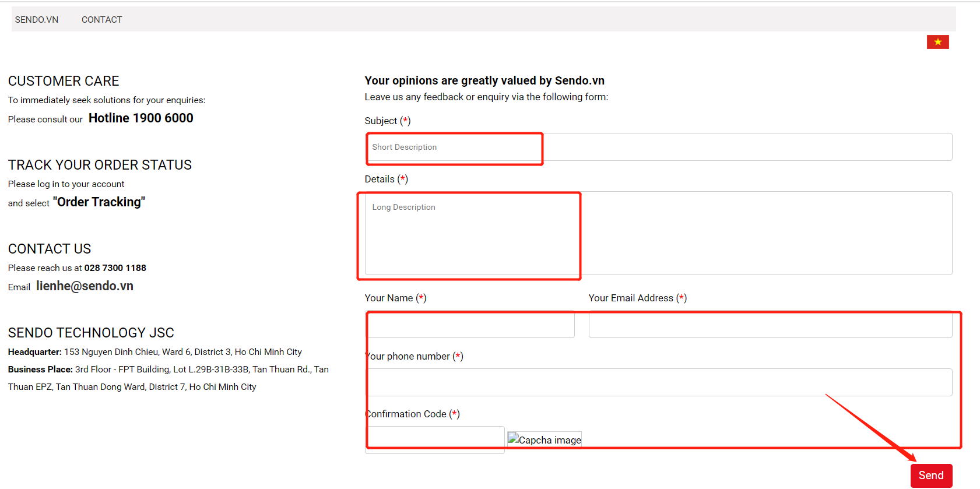980x489 pixels.
Task: Click the Vietnamese flag language icon
Action: [937, 42]
